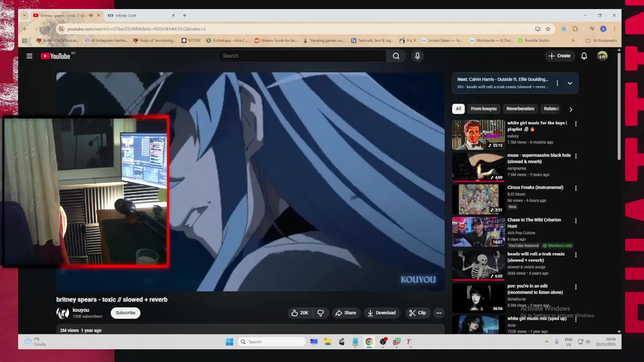Open the weather widget showing 7°C Cloudy
This screenshot has width=644, height=362.
point(35,342)
